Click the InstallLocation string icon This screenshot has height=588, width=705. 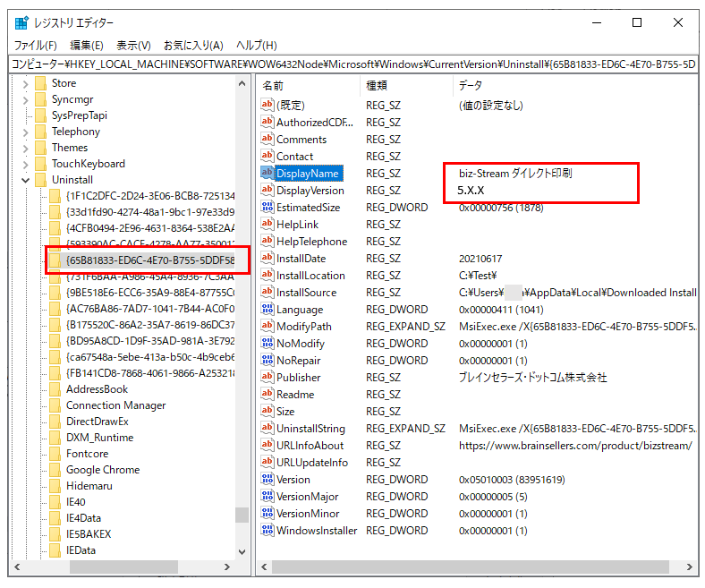coord(268,275)
